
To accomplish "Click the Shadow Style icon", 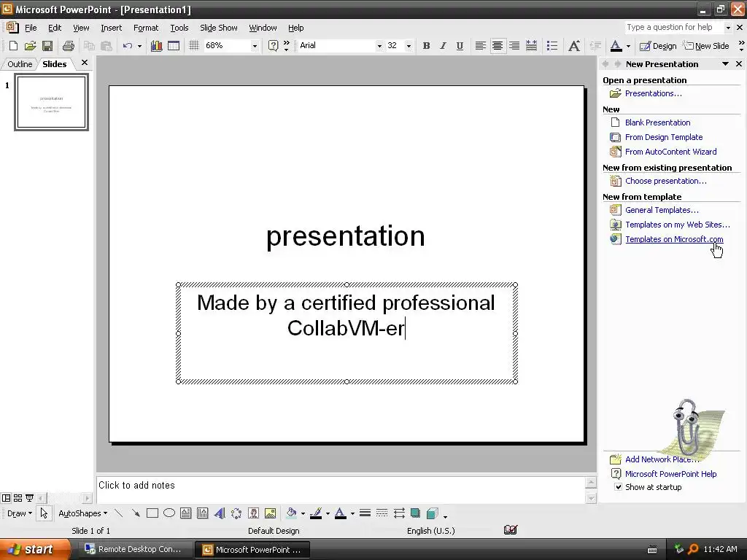I will tap(415, 513).
